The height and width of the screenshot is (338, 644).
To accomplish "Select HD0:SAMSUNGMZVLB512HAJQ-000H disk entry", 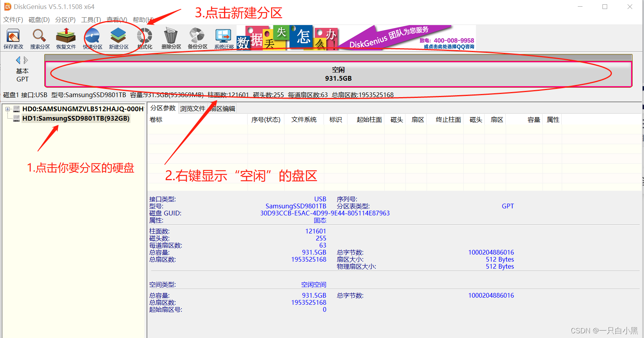I will coord(83,109).
